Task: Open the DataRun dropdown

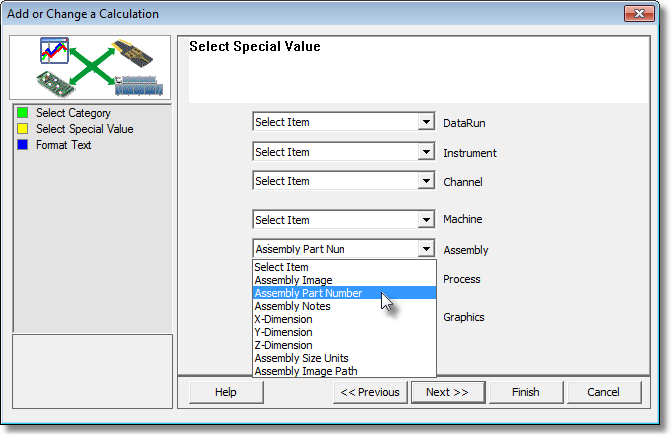Action: point(344,122)
